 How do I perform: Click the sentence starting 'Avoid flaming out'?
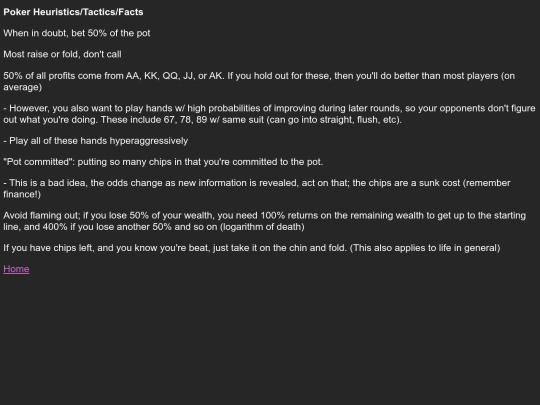point(264,221)
